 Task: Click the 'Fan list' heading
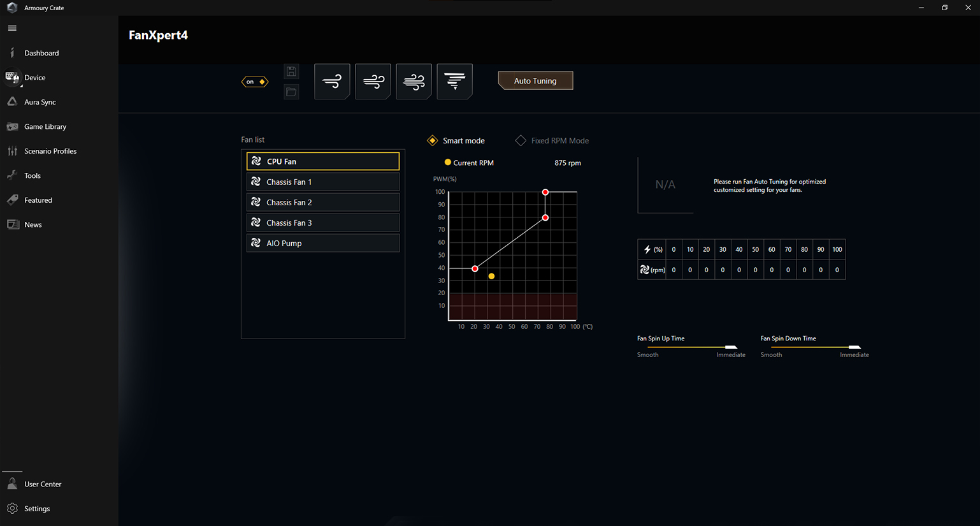click(252, 140)
